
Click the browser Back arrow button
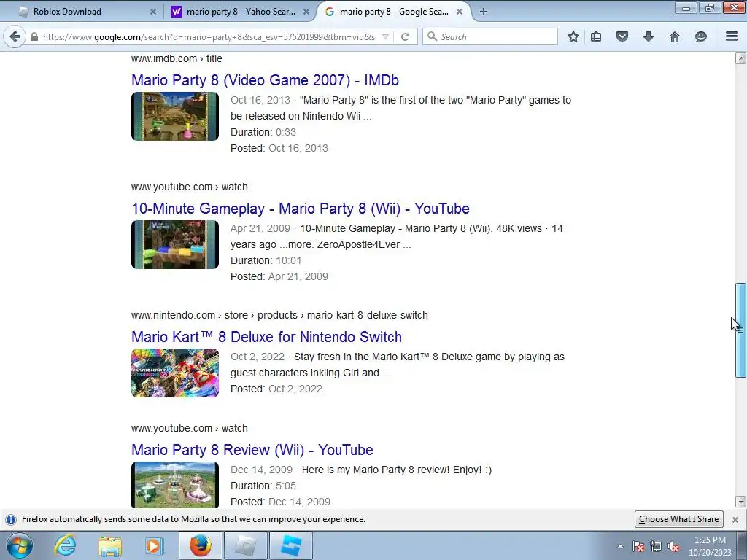[x=15, y=36]
